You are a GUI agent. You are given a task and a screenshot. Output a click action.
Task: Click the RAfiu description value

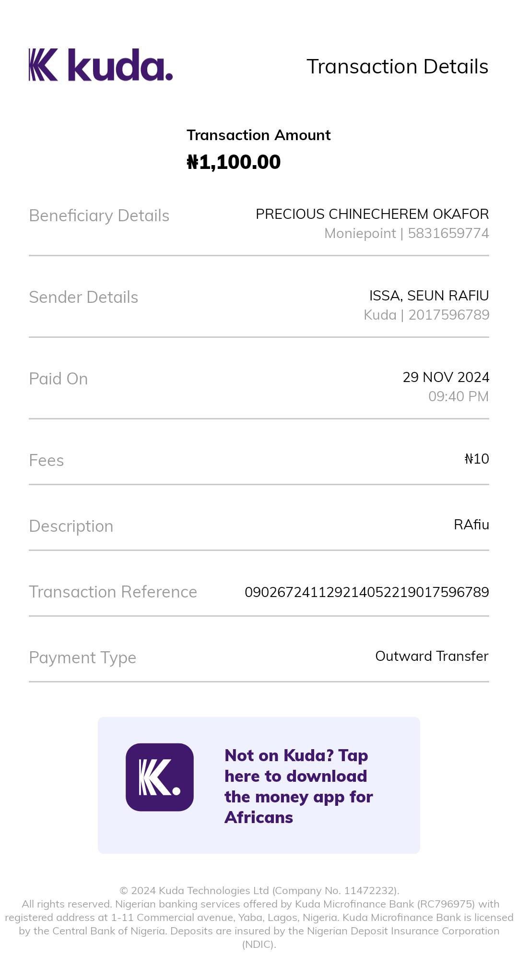point(471,525)
